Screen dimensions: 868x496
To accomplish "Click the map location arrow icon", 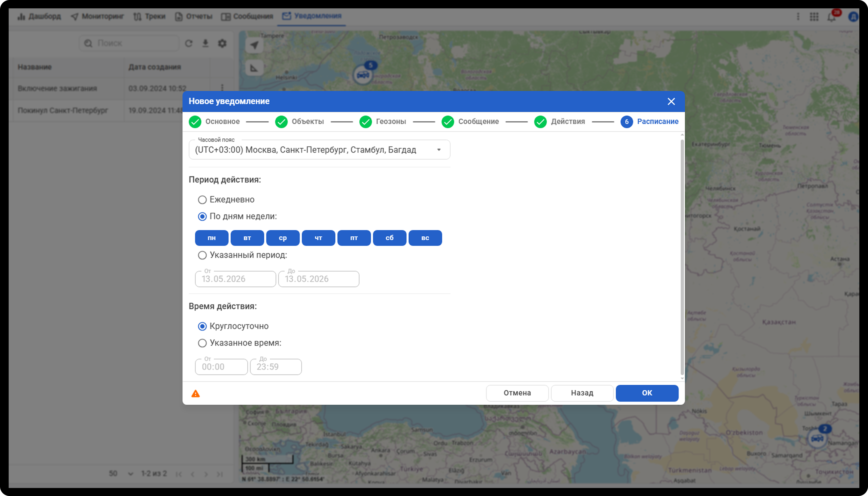I will 254,45.
